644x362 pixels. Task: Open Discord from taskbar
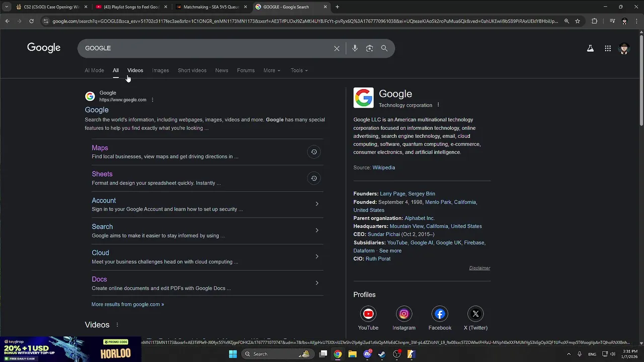pos(367,354)
